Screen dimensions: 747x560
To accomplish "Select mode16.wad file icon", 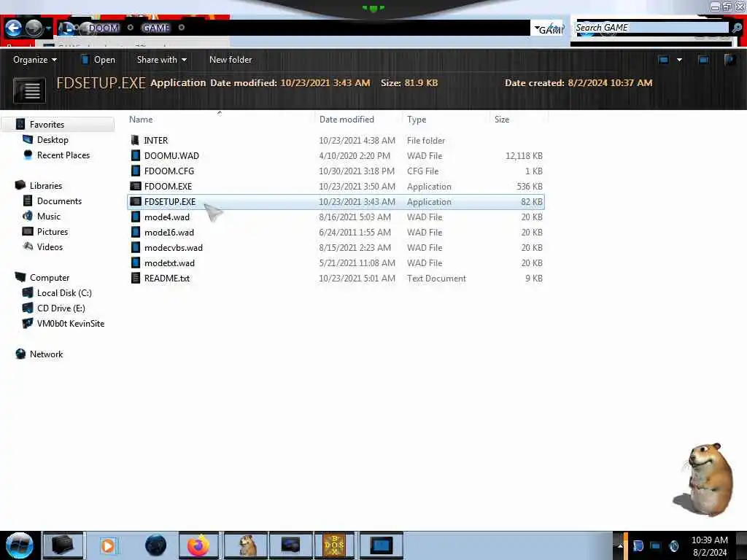I will 136,233.
